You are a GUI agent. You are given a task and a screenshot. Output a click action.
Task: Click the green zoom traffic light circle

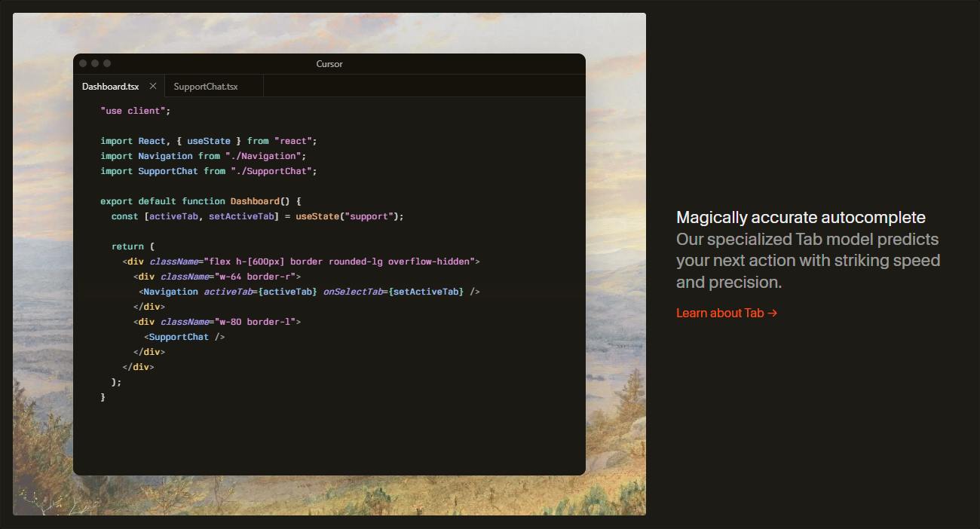click(107, 63)
